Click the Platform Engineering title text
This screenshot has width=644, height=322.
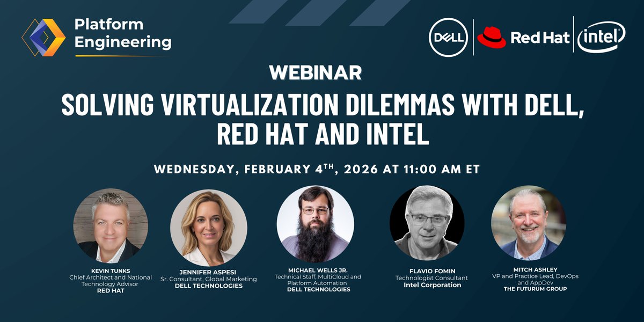123,33
